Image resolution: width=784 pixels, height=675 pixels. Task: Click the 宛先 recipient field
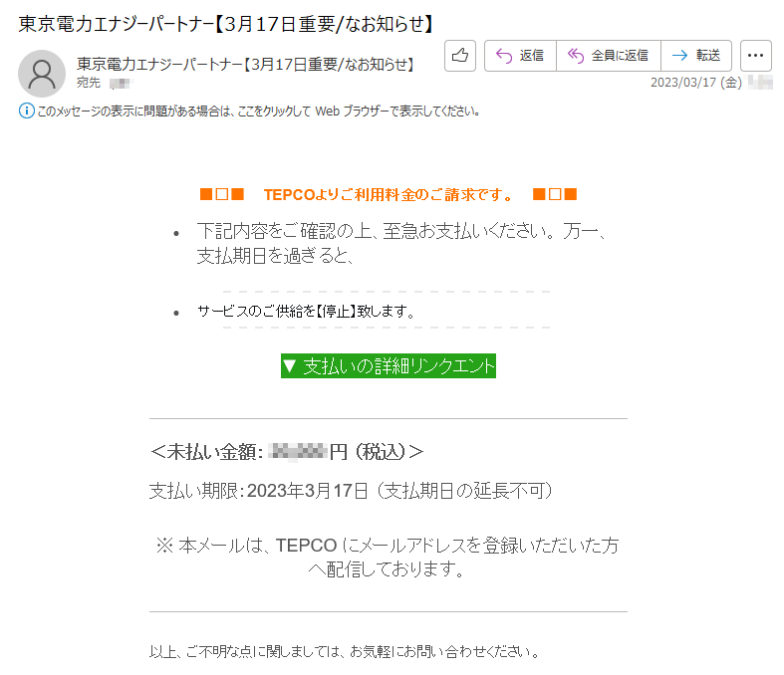pyautogui.click(x=105, y=83)
